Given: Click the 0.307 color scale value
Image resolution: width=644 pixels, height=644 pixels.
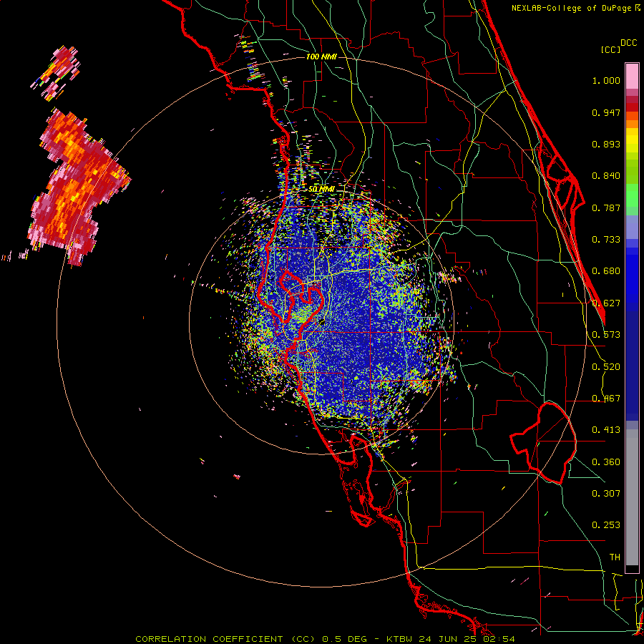Looking at the screenshot, I should coord(606,493).
